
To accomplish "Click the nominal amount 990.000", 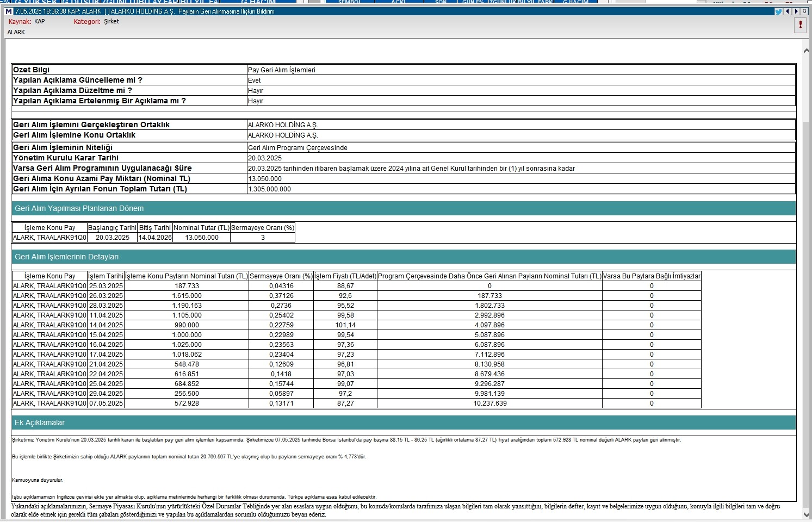I will (187, 325).
